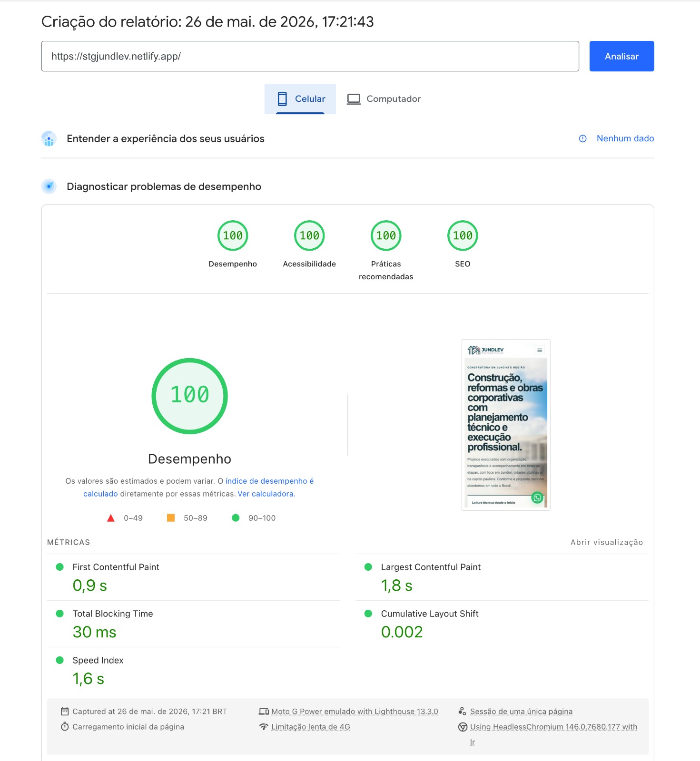
Task: Click the Total Blocking Time label
Action: (113, 614)
